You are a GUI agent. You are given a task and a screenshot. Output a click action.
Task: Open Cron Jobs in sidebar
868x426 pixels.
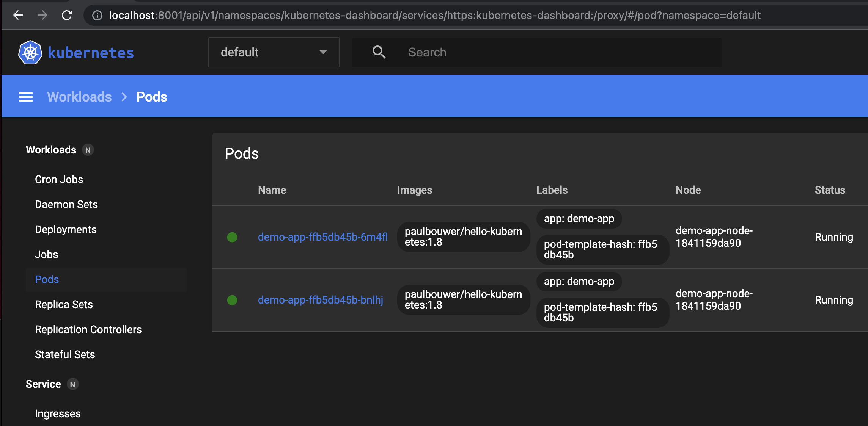tap(59, 179)
